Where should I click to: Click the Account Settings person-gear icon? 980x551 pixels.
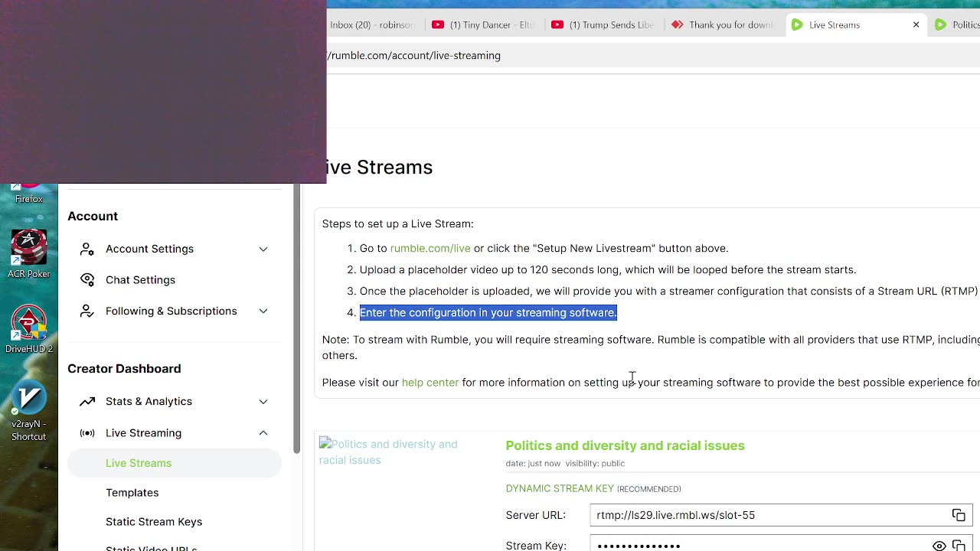pyautogui.click(x=87, y=249)
